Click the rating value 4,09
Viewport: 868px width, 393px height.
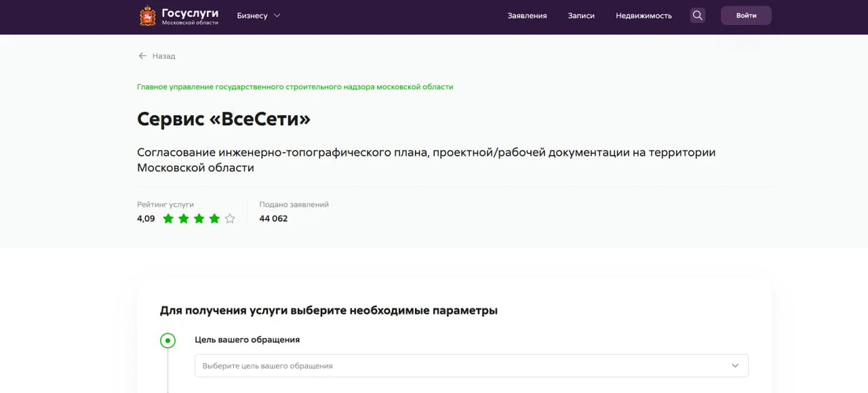[x=146, y=218]
